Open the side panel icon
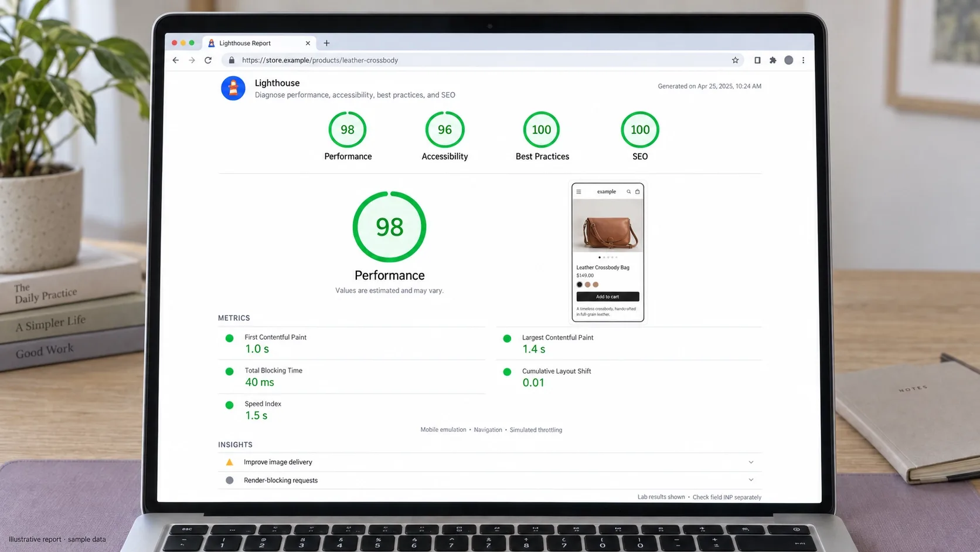 click(x=757, y=60)
